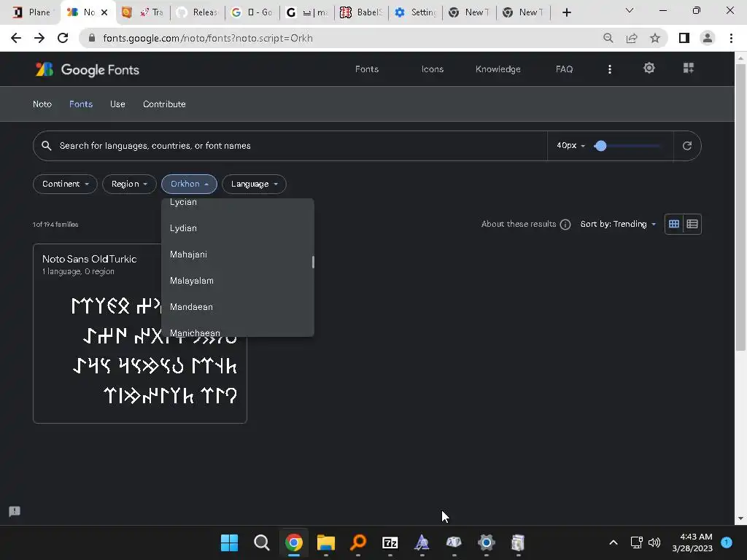This screenshot has height=560, width=747.
Task: Switch to the Releases GitHub tab
Action: (x=198, y=12)
